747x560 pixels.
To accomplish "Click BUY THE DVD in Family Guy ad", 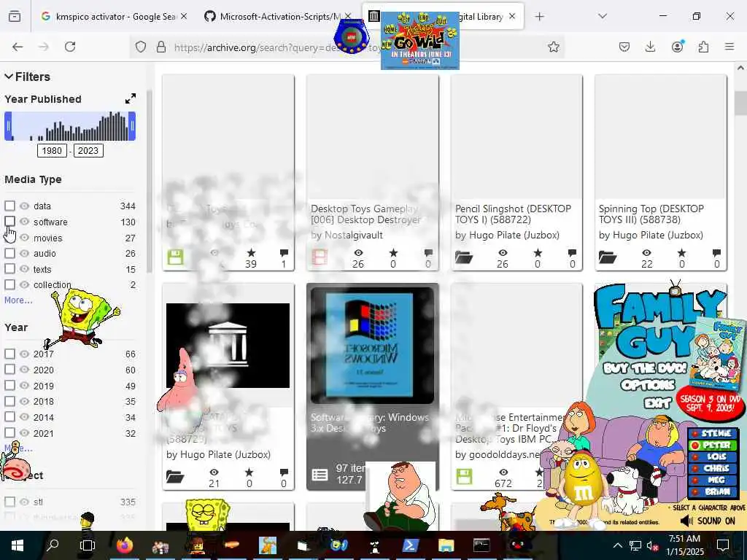I will [x=644, y=368].
